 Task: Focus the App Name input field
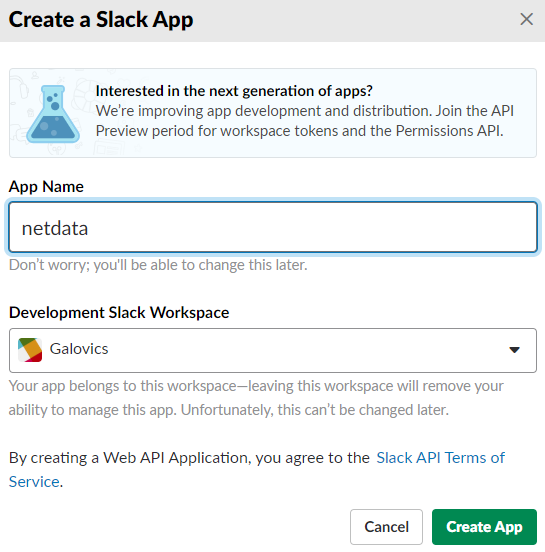point(273,227)
